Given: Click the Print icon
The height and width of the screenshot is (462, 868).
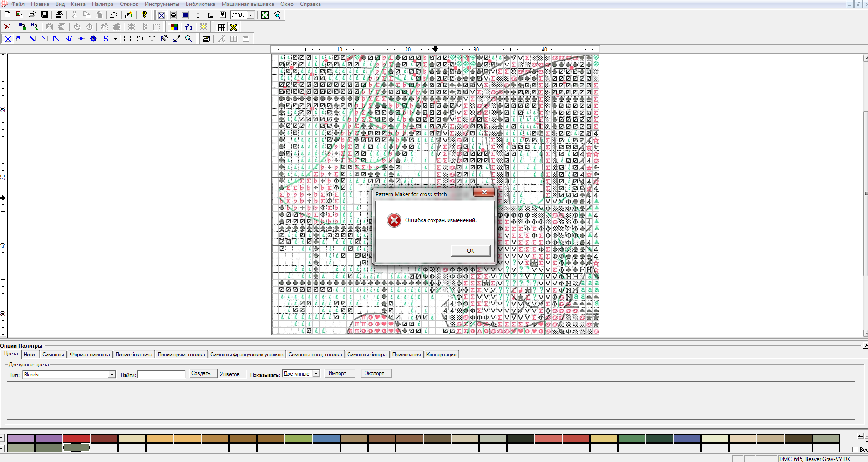Looking at the screenshot, I should tap(59, 15).
